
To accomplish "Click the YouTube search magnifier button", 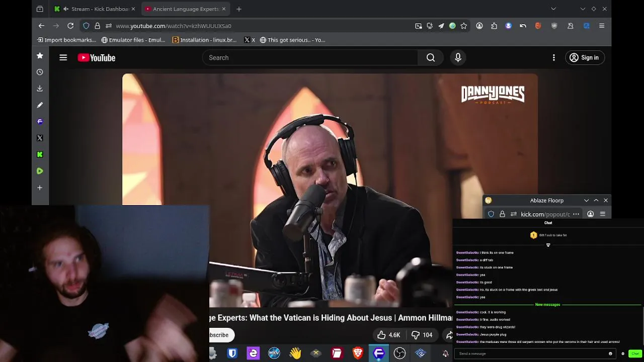I will (x=431, y=58).
